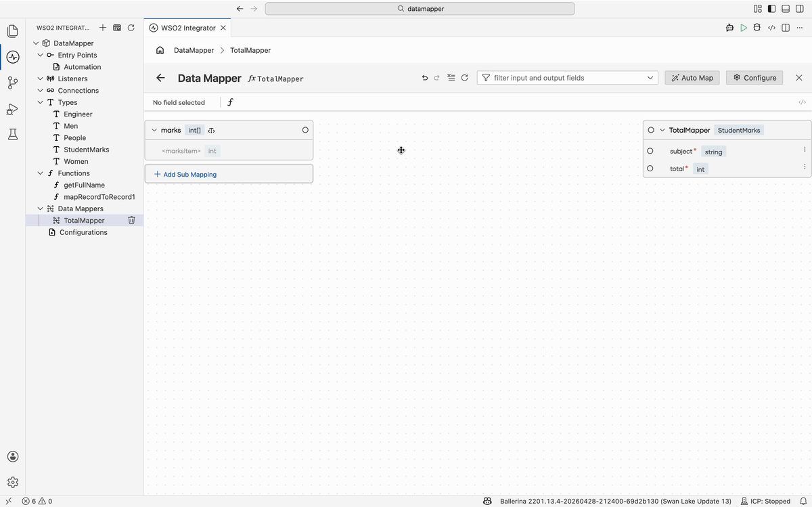Open the getFullName function
This screenshot has width=812, height=507.
click(x=84, y=185)
